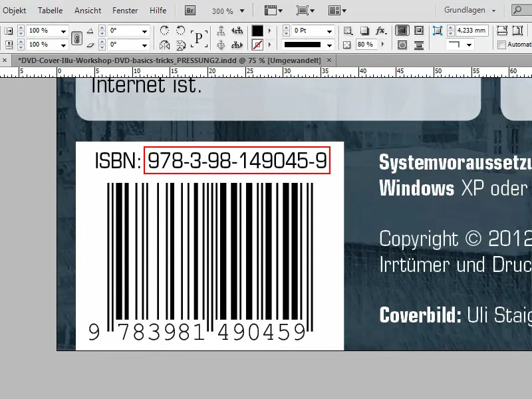Open the Tabelle menu
Image resolution: width=532 pixels, height=399 pixels.
51,11
